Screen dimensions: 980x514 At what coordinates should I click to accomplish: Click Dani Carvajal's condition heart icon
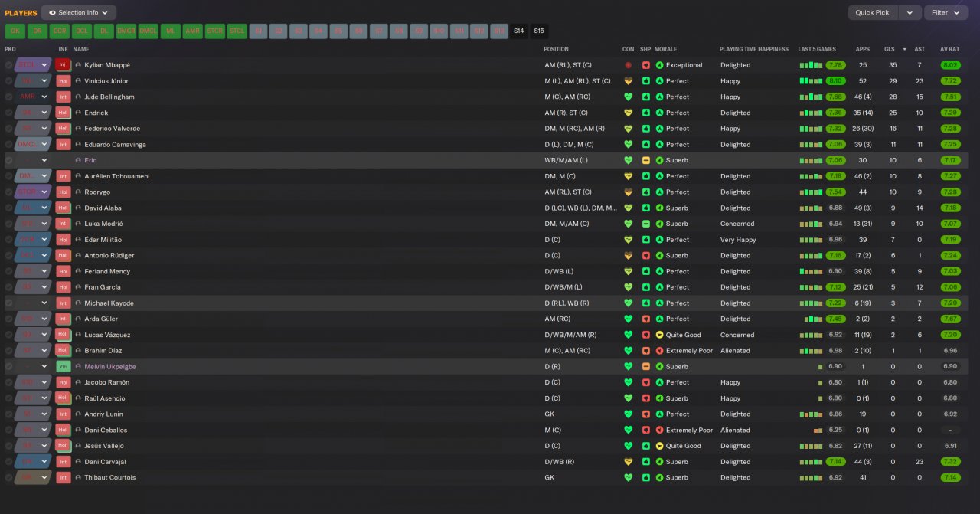pos(629,462)
